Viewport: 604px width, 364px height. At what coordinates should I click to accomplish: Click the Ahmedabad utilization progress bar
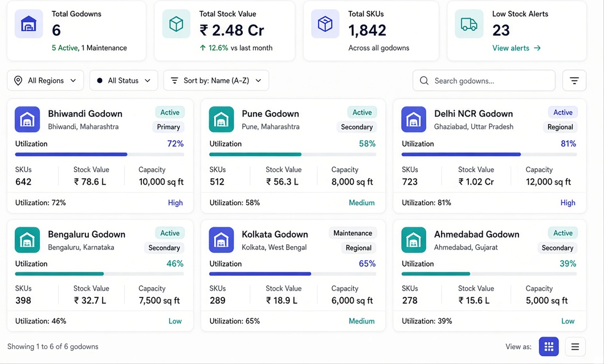pos(489,274)
